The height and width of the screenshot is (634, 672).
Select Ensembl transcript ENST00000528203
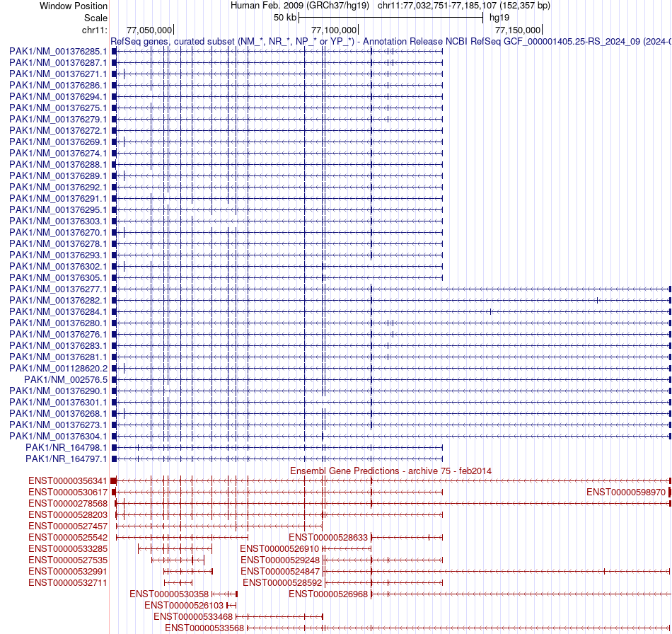click(68, 515)
